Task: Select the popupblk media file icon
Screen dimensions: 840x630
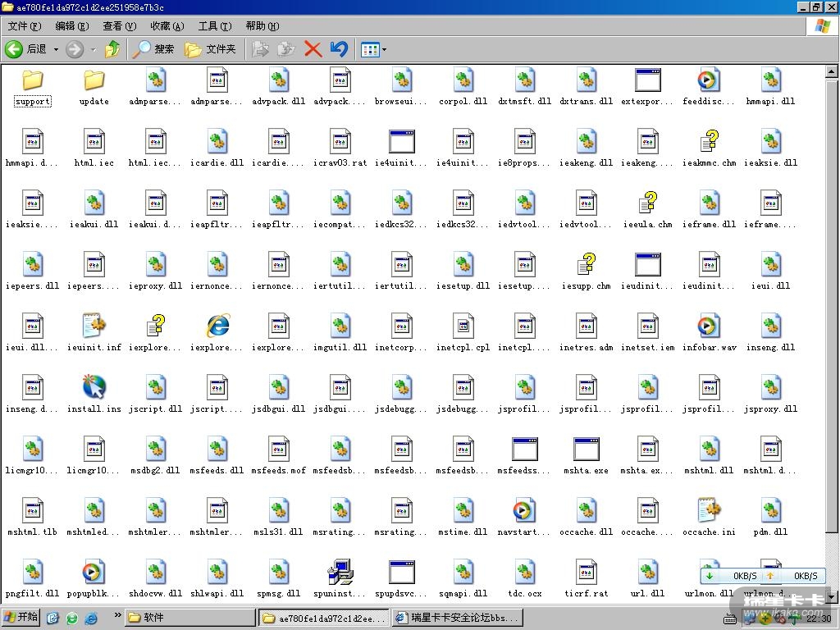Action: (94, 572)
